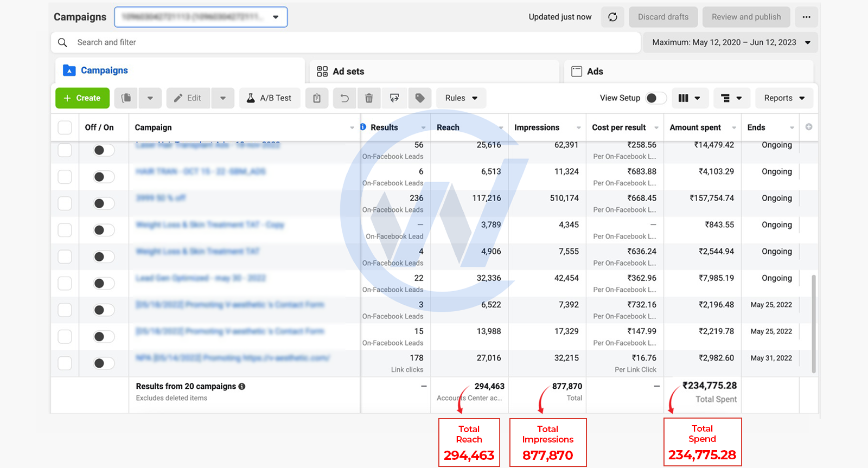This screenshot has width=868, height=468.
Task: Switch to the Ads tab
Action: [689, 71]
